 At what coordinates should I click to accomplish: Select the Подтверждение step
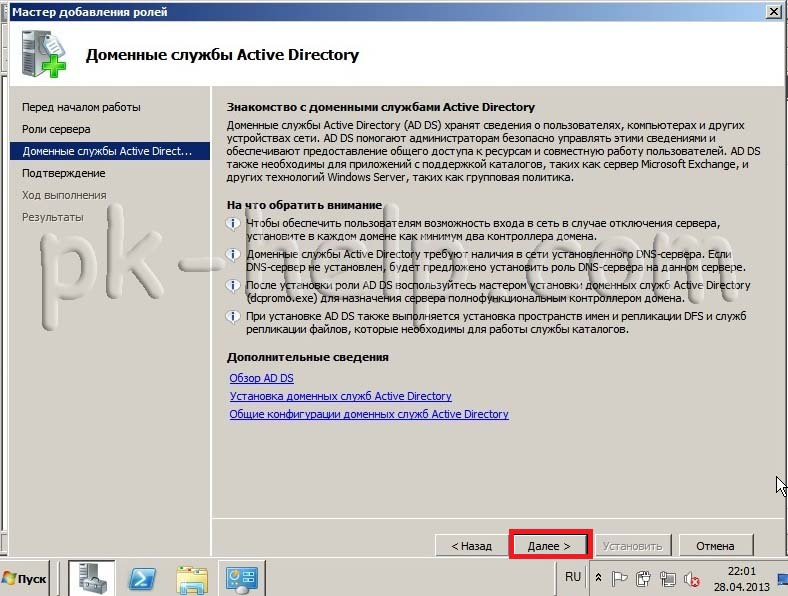pyautogui.click(x=63, y=173)
